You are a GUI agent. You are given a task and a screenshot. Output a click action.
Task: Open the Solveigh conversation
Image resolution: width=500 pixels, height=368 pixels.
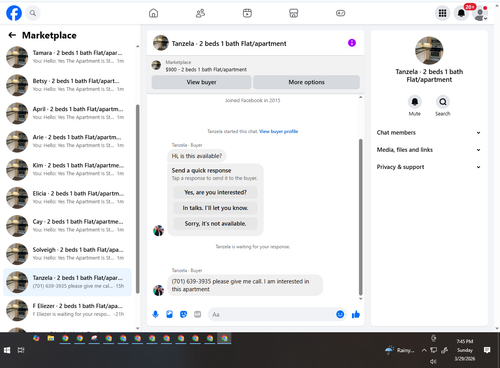click(x=67, y=254)
